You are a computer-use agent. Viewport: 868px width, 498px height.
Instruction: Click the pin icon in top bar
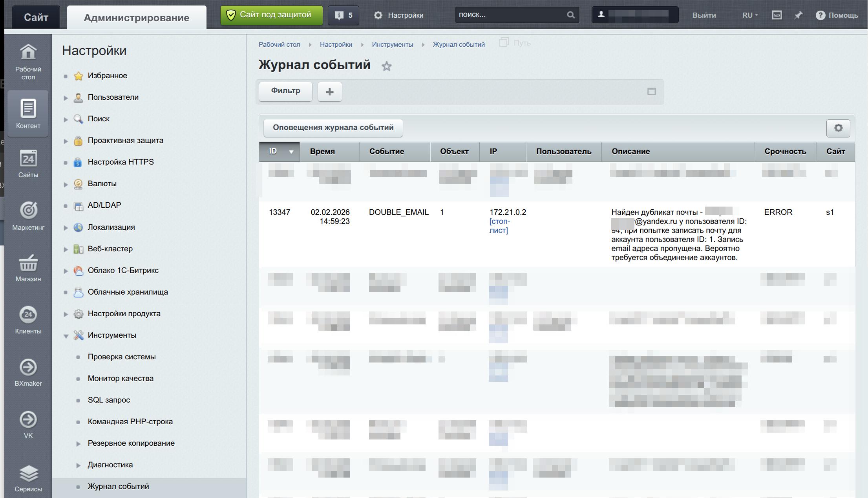[x=798, y=15]
